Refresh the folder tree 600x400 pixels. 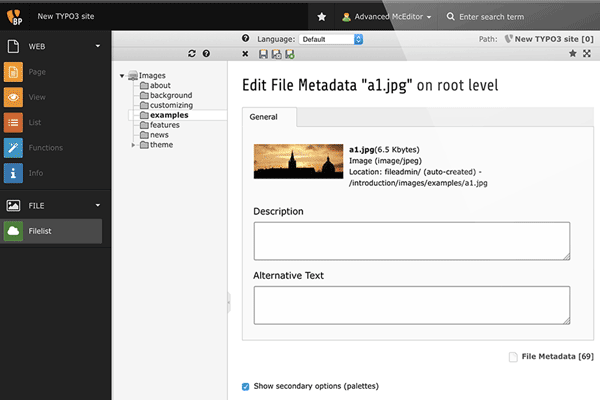tap(192, 53)
